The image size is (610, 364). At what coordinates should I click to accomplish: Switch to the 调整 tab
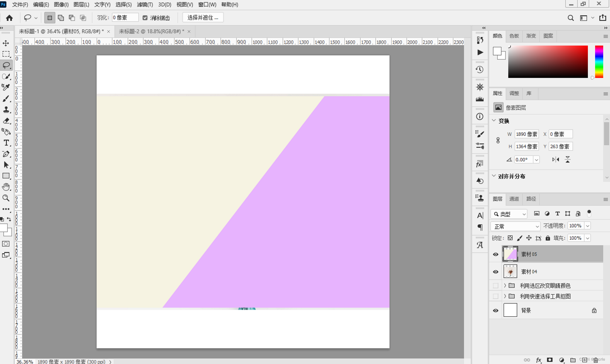coord(514,93)
